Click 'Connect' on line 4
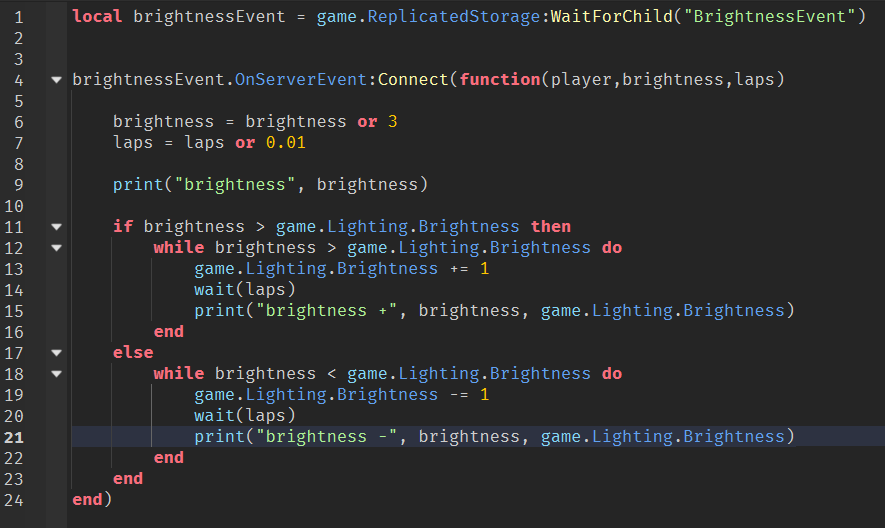This screenshot has width=885, height=528. pyautogui.click(x=413, y=80)
